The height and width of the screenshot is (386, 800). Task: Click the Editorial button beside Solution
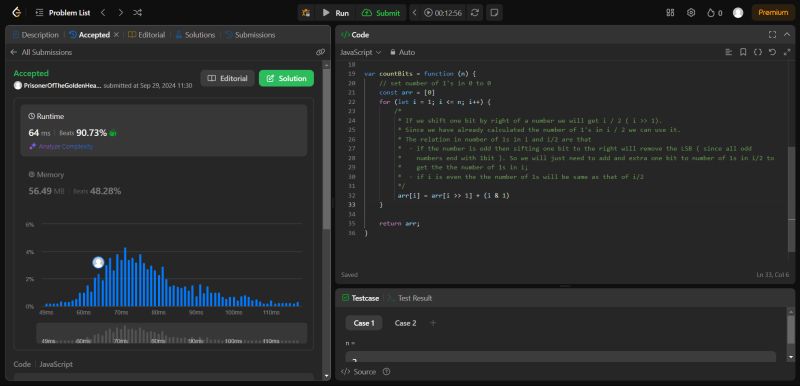[228, 79]
